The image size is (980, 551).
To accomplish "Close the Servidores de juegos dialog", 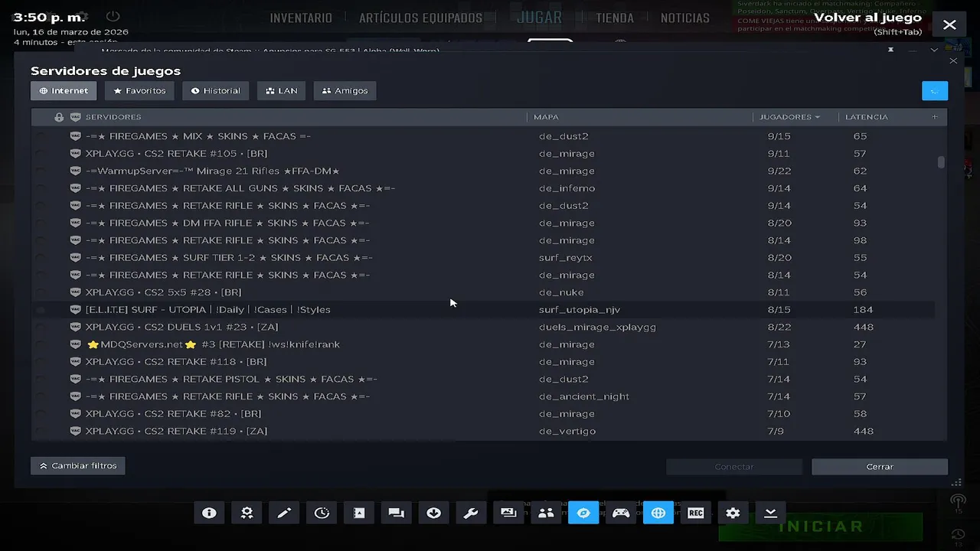I will click(953, 60).
